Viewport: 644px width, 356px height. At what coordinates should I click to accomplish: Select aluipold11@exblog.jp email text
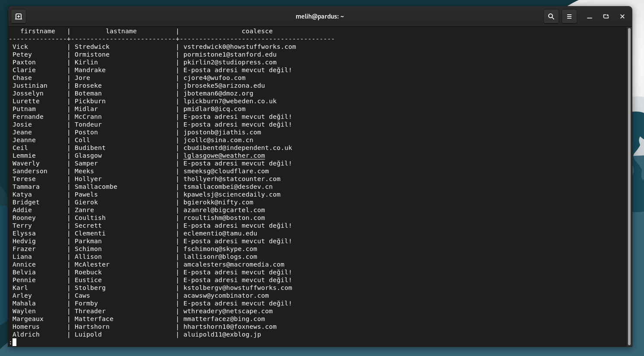click(222, 334)
